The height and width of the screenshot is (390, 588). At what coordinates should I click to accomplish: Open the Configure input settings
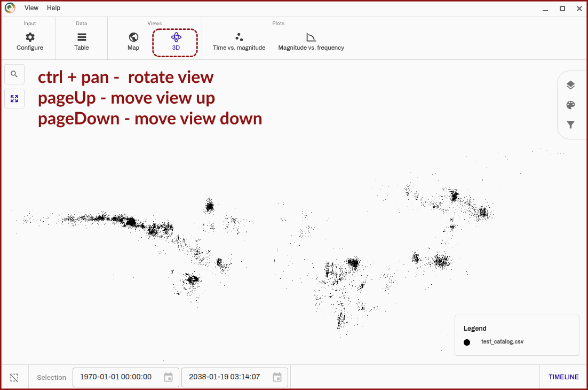click(x=30, y=41)
